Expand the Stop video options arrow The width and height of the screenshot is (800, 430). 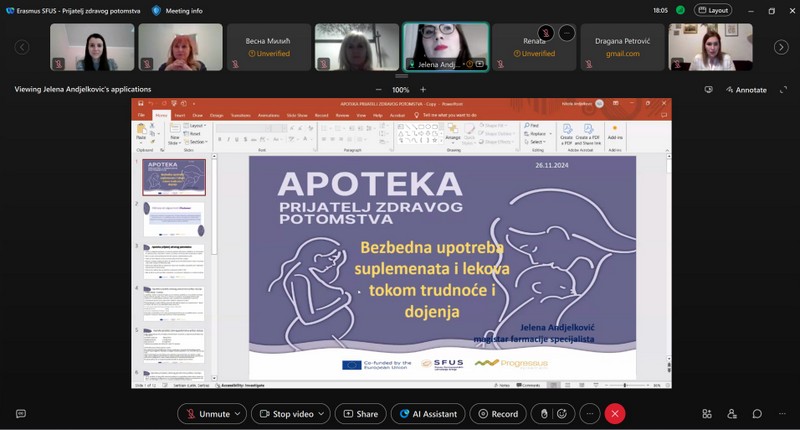321,414
